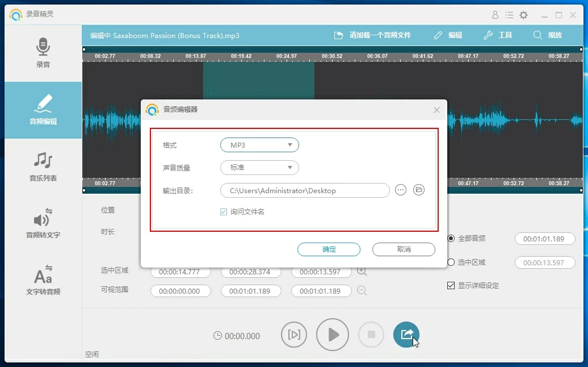Confirm export settings with the 确定 button

click(329, 249)
